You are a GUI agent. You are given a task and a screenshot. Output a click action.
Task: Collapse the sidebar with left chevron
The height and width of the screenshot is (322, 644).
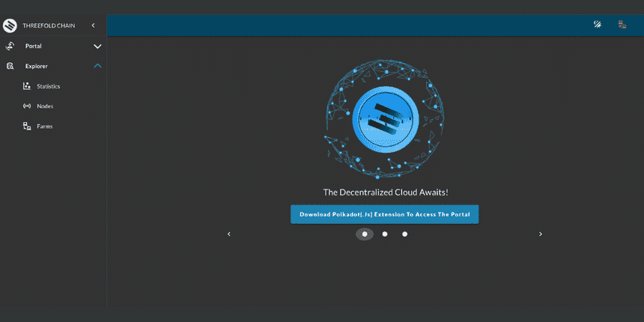click(x=94, y=25)
